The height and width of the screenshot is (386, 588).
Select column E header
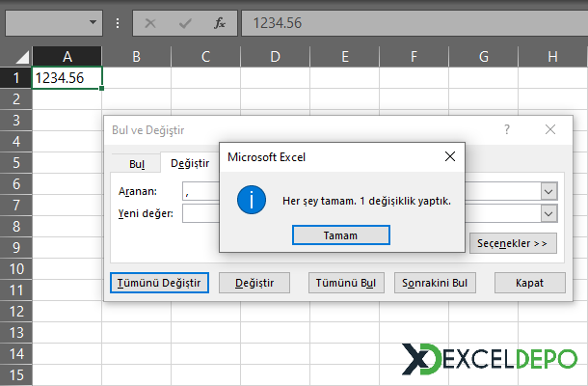click(345, 57)
